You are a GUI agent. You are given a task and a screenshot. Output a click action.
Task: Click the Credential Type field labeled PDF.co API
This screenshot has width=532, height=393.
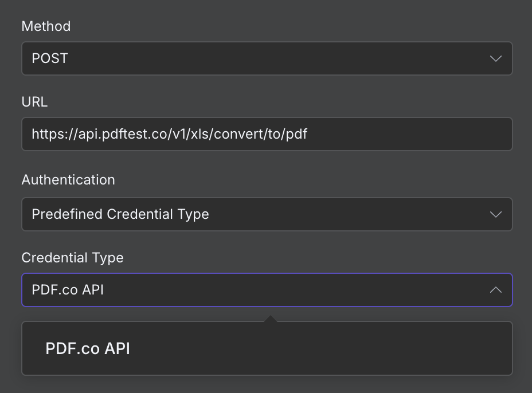pos(267,290)
